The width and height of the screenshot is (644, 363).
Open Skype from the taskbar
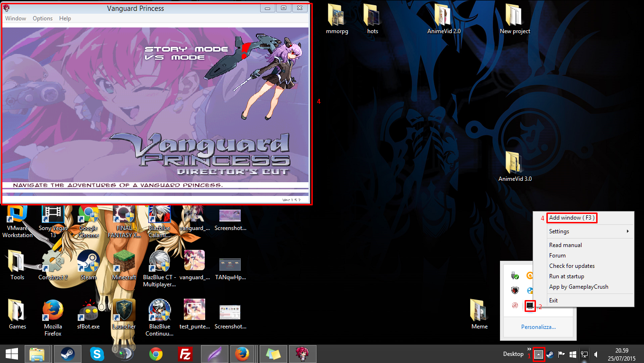97,354
